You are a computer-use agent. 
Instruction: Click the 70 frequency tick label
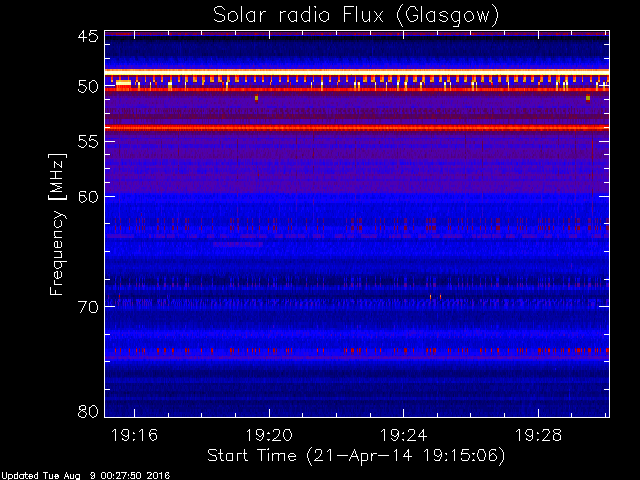(x=88, y=307)
